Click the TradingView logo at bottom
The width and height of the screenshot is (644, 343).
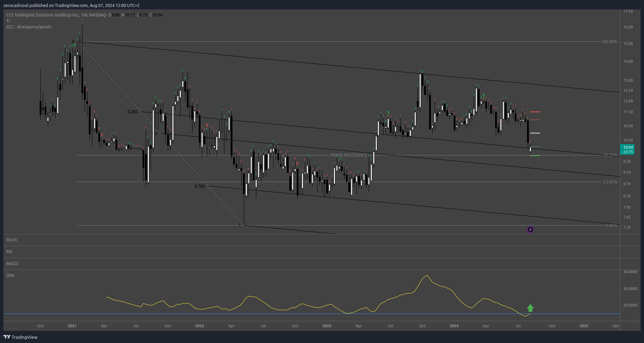point(20,337)
